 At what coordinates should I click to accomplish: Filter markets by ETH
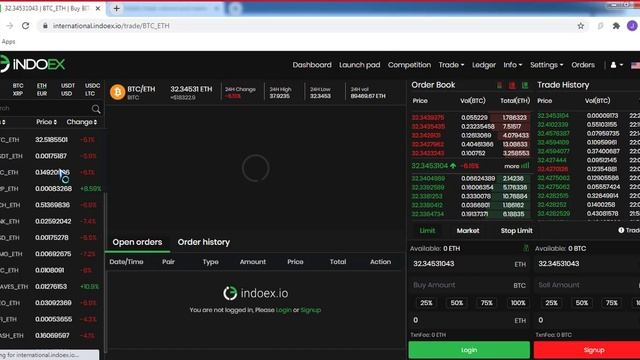pos(42,86)
